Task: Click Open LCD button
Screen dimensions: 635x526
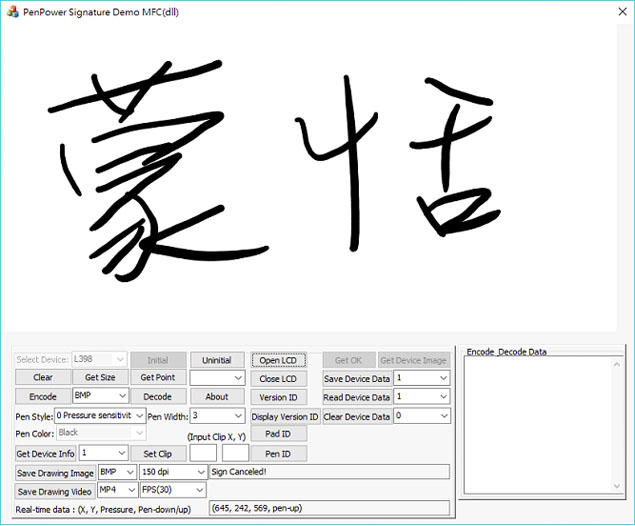Action: (x=278, y=360)
